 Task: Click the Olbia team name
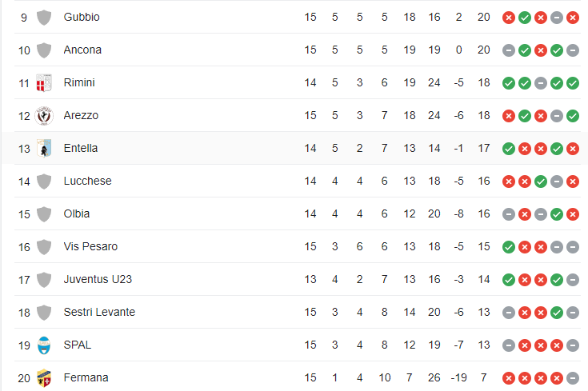77,213
